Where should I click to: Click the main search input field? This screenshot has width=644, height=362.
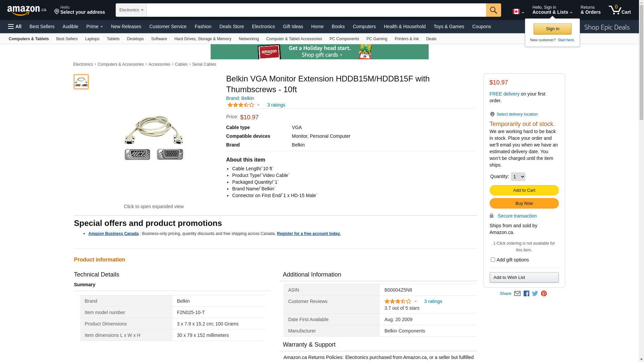[316, 10]
